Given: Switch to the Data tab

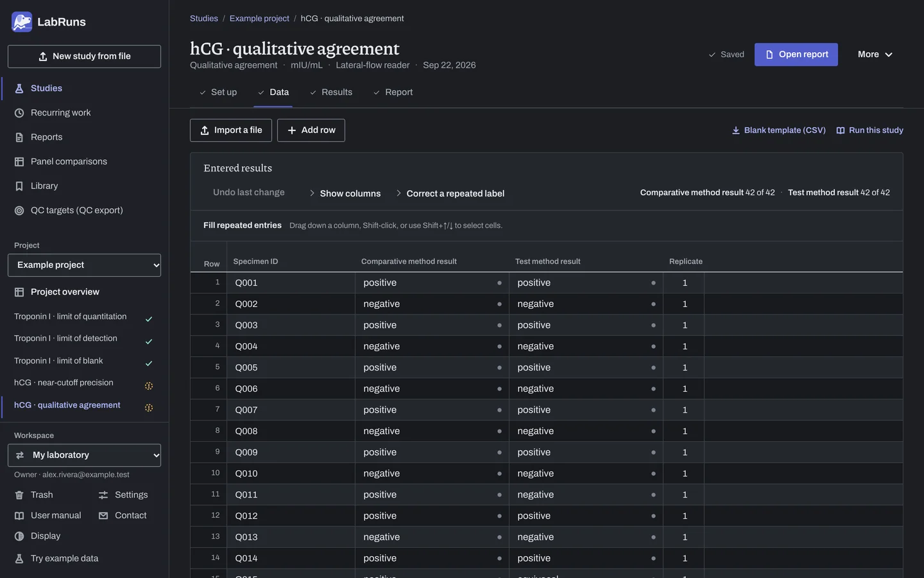Looking at the screenshot, I should coord(273,92).
